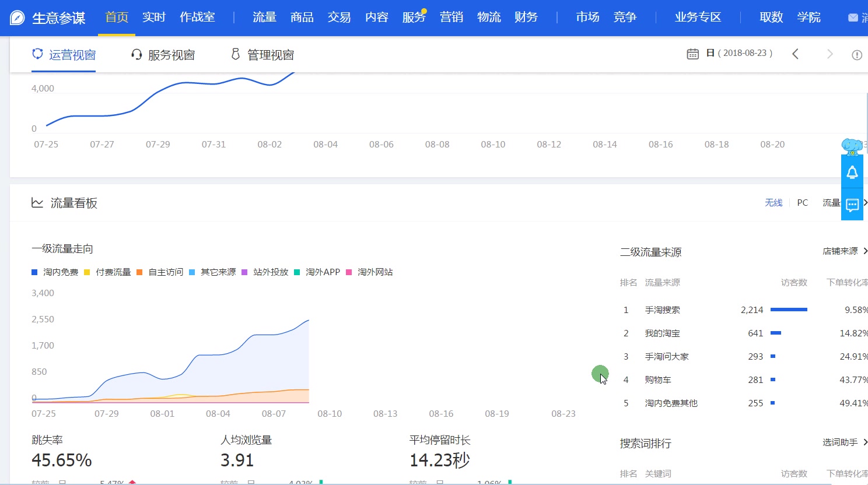This screenshot has height=485, width=868.
Task: Open the calendar date picker icon
Action: 692,54
